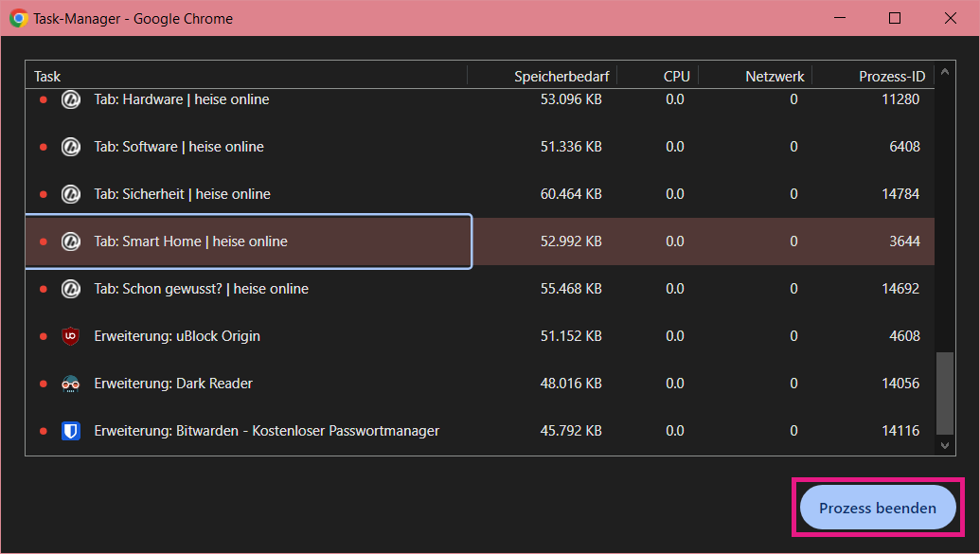
Task: Sort processes by CPU column
Action: tap(676, 76)
